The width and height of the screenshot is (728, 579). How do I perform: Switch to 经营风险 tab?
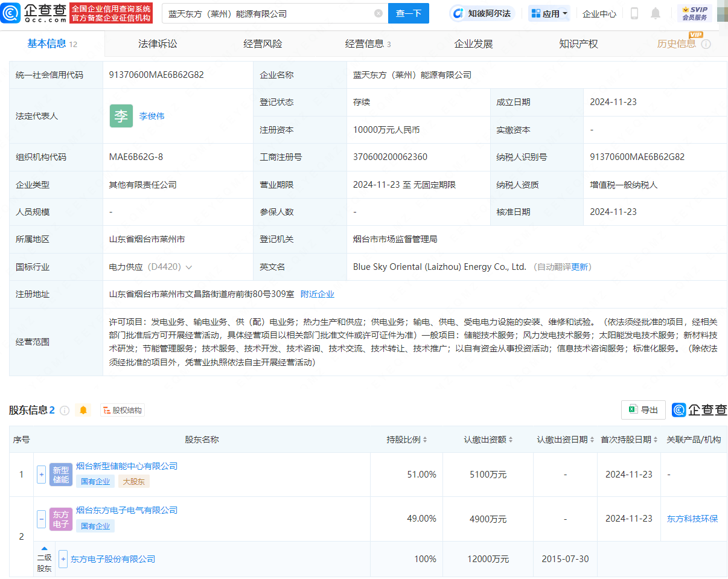point(263,43)
